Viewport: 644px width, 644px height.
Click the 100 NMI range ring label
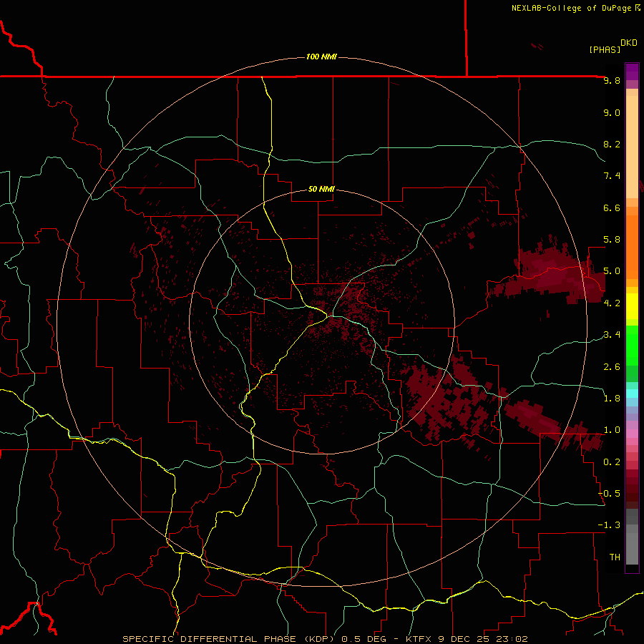tap(321, 57)
